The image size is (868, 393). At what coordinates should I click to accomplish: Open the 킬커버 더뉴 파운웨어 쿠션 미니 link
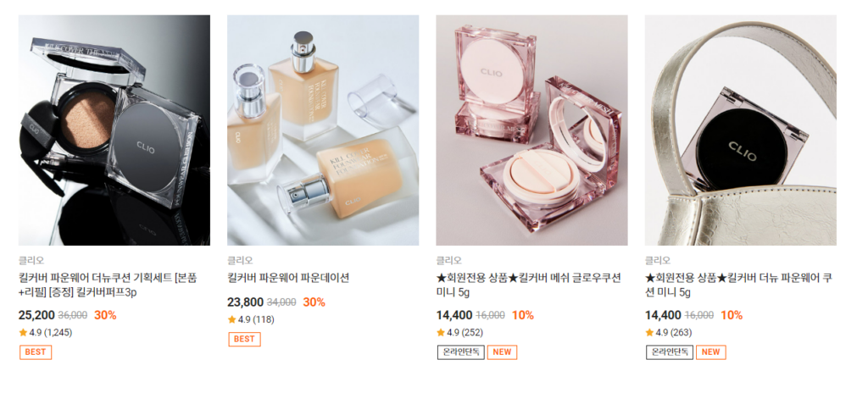coord(738,285)
